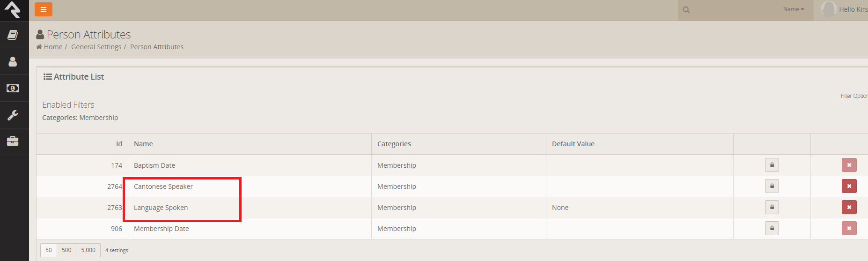The height and width of the screenshot is (261, 868).
Task: Open the person icon sidebar section
Action: click(13, 61)
